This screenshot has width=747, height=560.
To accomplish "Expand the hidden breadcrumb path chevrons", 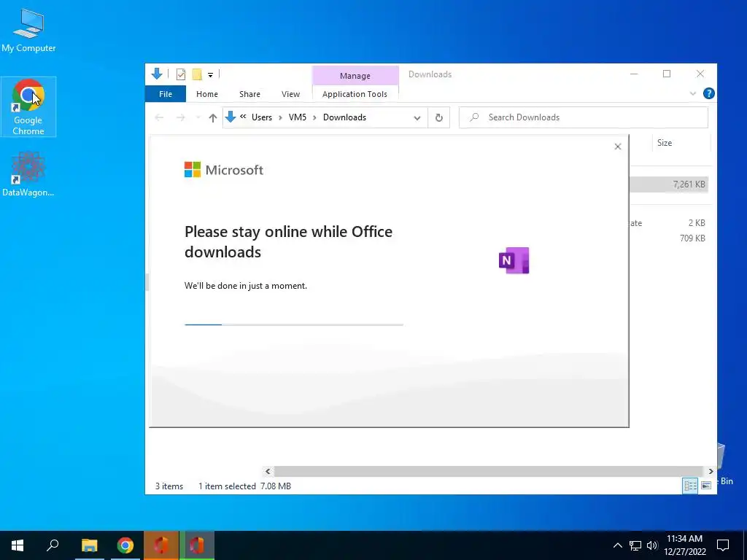I will point(243,117).
